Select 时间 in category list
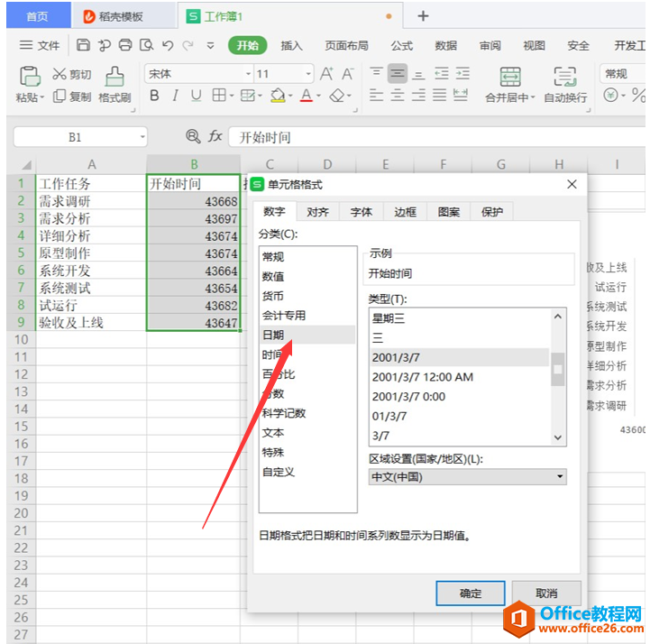The height and width of the screenshot is (644, 650). (x=307, y=354)
